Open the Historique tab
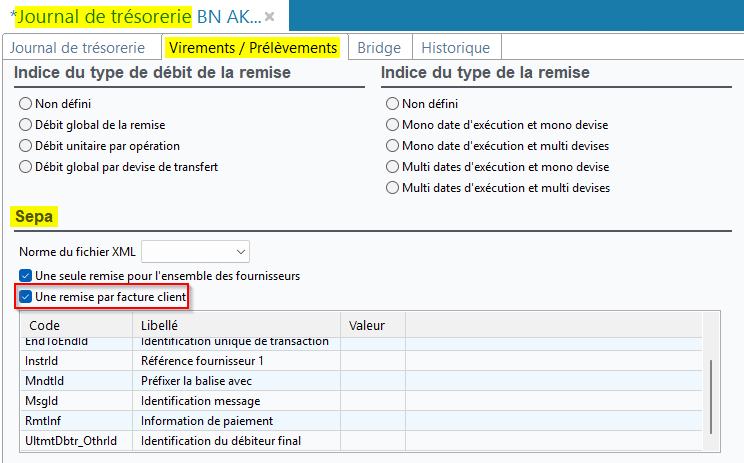744x463 pixels. coord(455,47)
